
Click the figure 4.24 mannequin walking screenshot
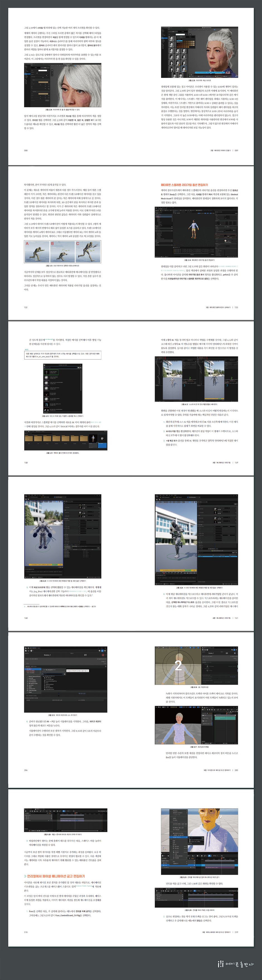(196, 540)
